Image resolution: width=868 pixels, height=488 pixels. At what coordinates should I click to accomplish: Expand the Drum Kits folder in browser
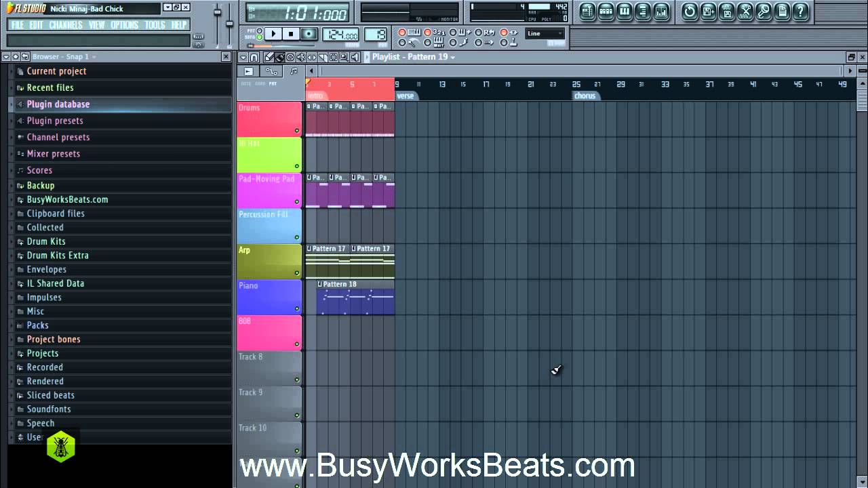[46, 241]
